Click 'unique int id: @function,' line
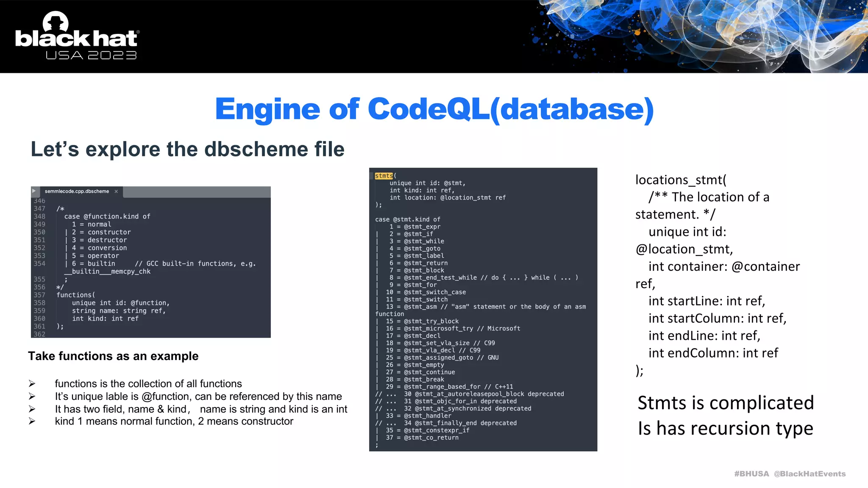The width and height of the screenshot is (868, 488). pyautogui.click(x=121, y=303)
